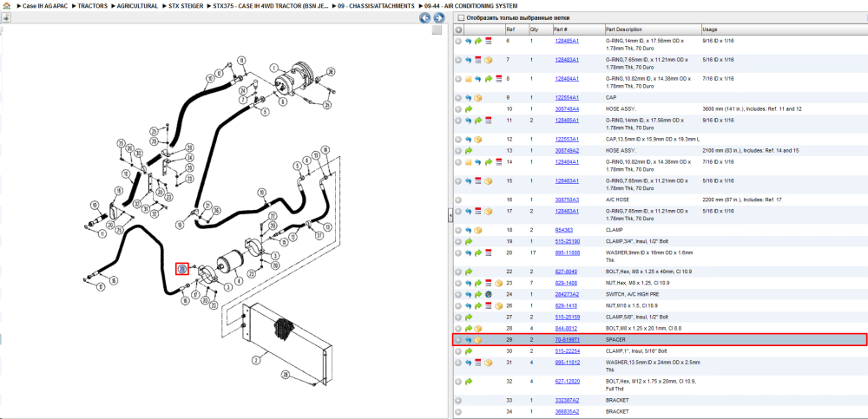The width and height of the screenshot is (868, 419).
Task: Open part link 284273A2
Action: tap(567, 294)
